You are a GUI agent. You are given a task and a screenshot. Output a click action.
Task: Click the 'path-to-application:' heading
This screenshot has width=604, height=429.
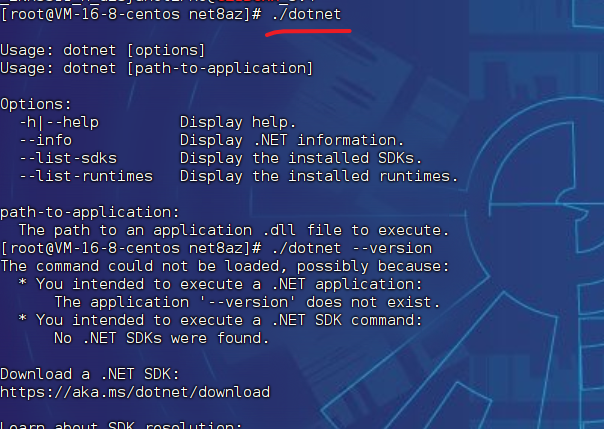pyautogui.click(x=90, y=213)
